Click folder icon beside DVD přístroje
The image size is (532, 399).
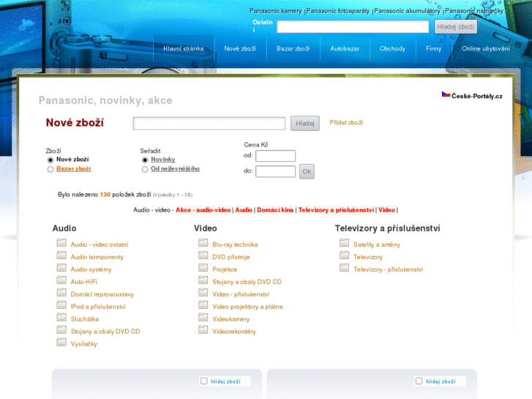[203, 255]
